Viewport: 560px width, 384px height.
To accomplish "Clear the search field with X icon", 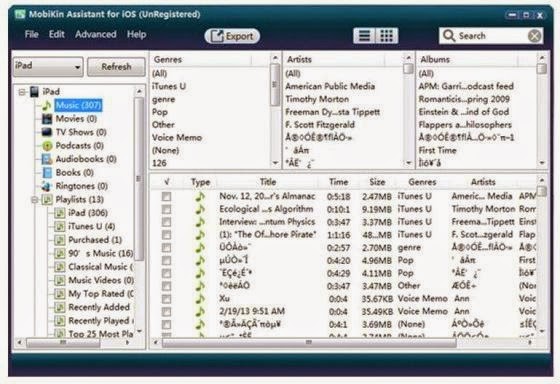I will pyautogui.click(x=534, y=36).
